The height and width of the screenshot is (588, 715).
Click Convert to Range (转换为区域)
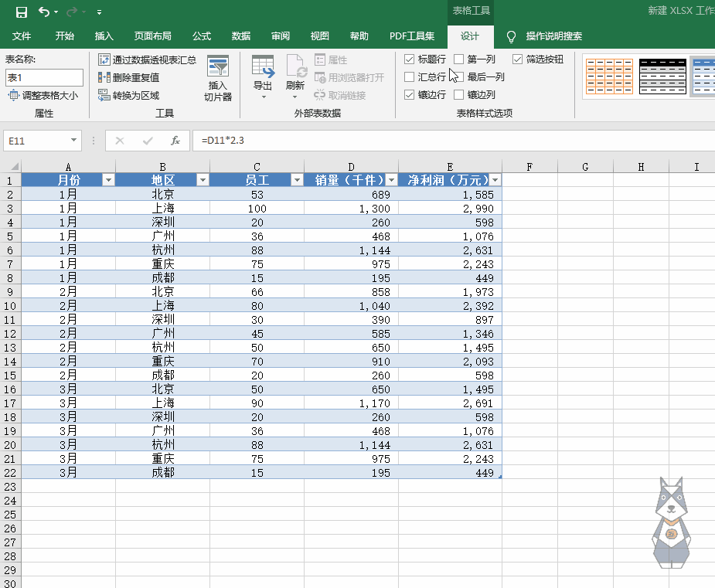[129, 95]
